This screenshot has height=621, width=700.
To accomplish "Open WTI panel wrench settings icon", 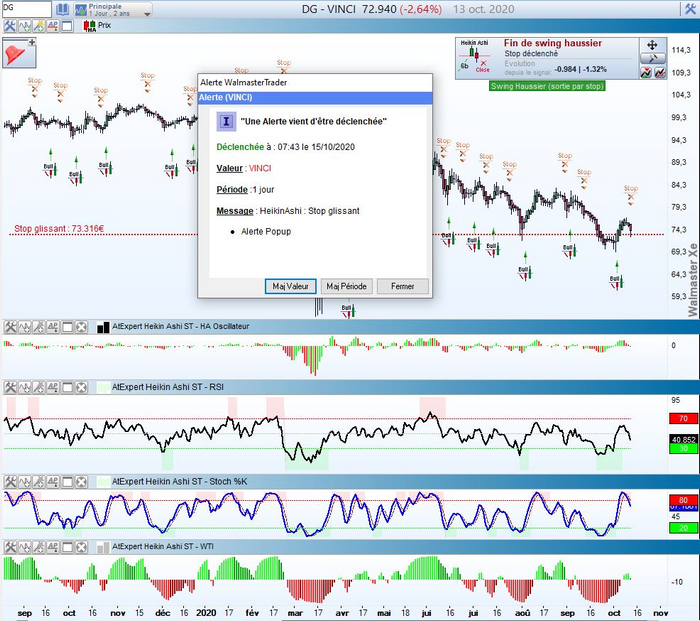I will (x=10, y=547).
